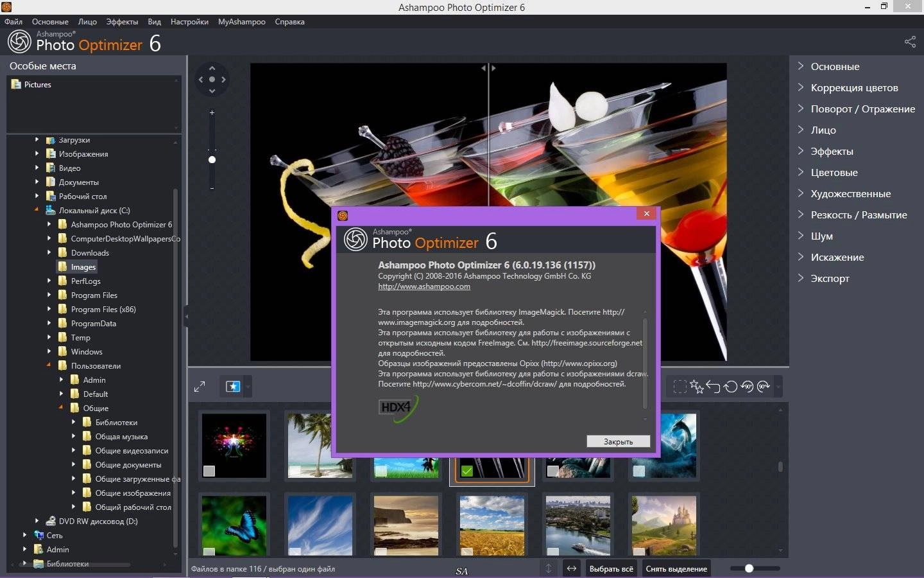Zoom out using the minus icon
This screenshot has width=924, height=578.
tap(212, 188)
